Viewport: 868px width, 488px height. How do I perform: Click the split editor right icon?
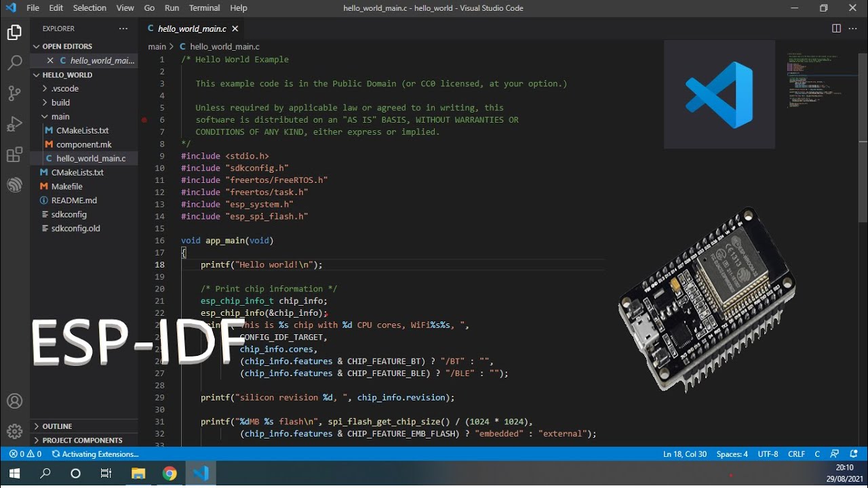coord(836,28)
